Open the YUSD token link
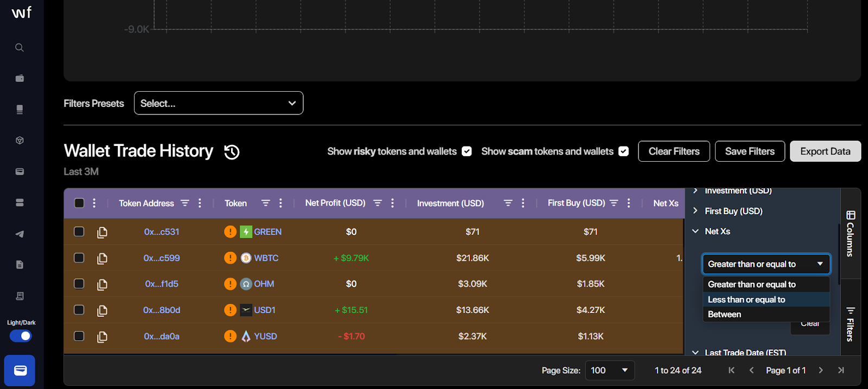The width and height of the screenshot is (868, 389). (x=265, y=336)
